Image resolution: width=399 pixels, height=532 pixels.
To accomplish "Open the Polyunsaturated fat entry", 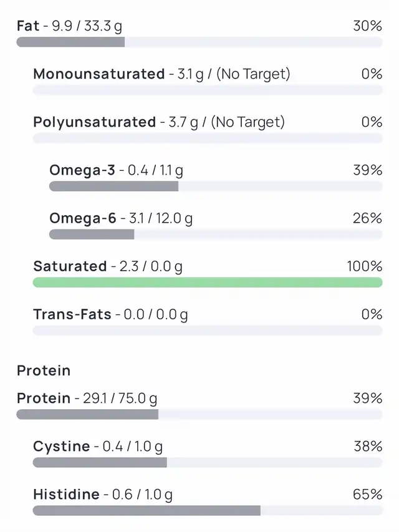I will click(x=158, y=122).
